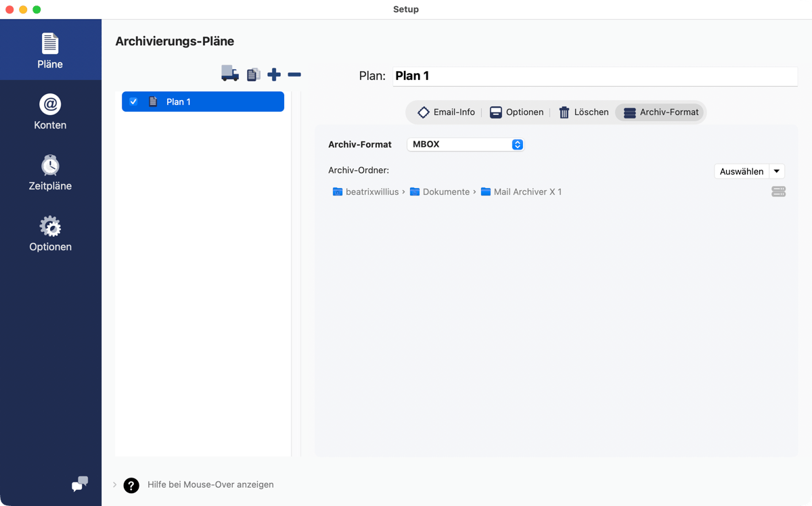This screenshot has height=506, width=812.
Task: Uncheck the Plan 1 checkbox
Action: [133, 101]
